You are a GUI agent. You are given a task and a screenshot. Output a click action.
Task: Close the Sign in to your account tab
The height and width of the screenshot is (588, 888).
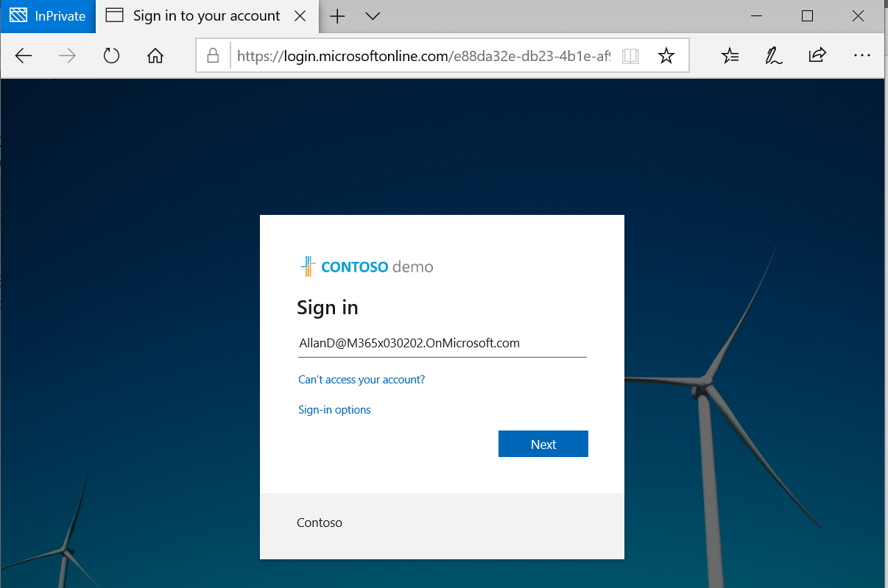[x=300, y=16]
